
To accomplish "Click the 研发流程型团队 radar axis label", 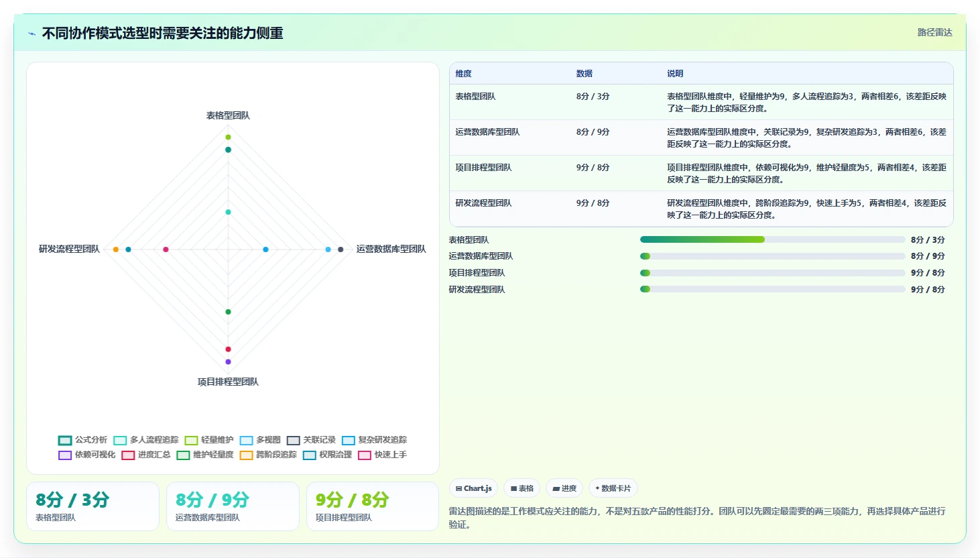I will click(69, 249).
